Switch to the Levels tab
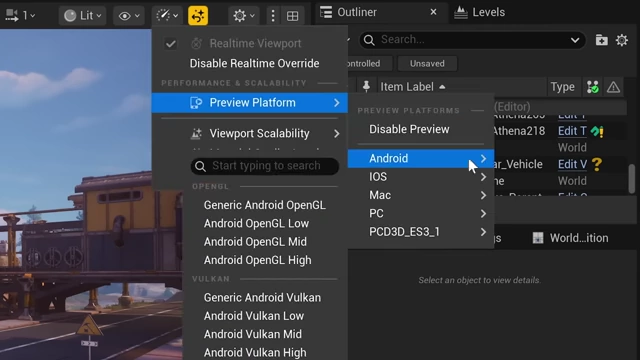The width and height of the screenshot is (640, 360). [x=480, y=12]
